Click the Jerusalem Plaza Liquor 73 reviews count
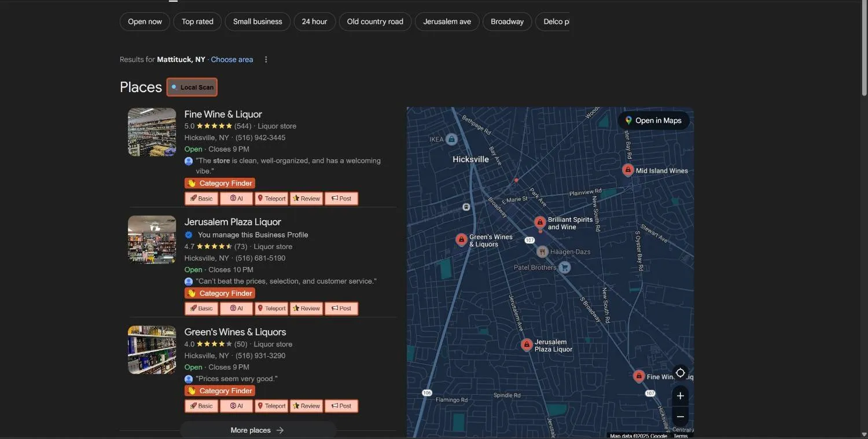 [241, 247]
